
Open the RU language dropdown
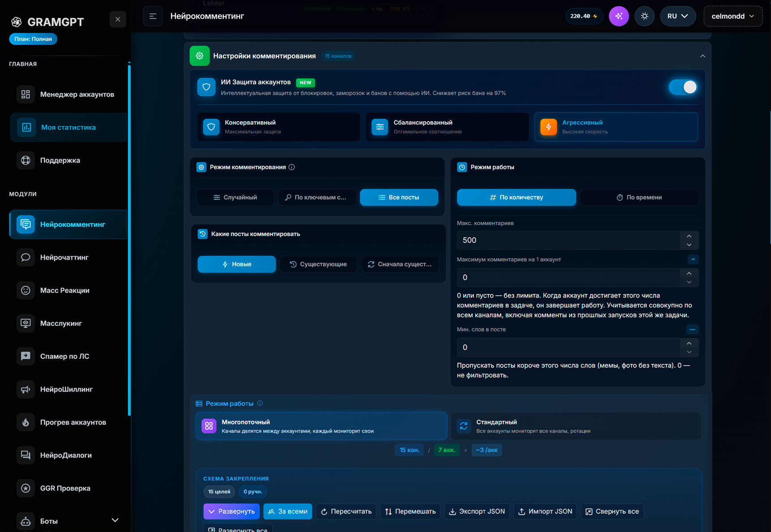click(x=678, y=16)
